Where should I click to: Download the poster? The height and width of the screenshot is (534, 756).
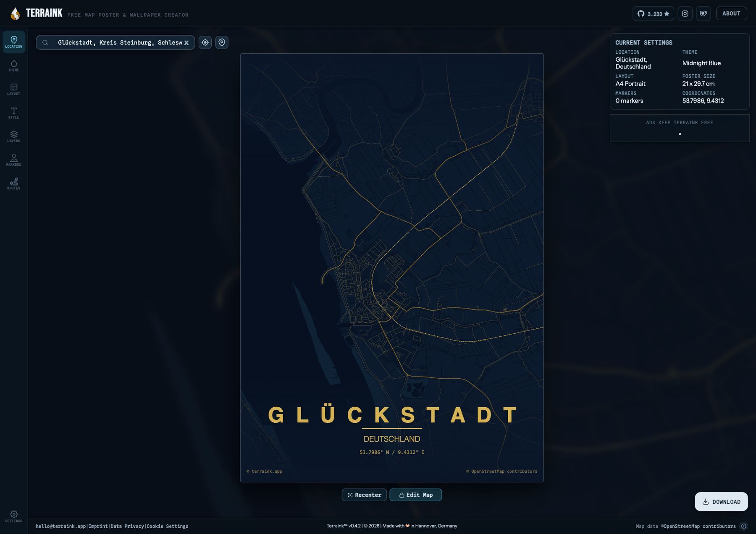pyautogui.click(x=721, y=502)
